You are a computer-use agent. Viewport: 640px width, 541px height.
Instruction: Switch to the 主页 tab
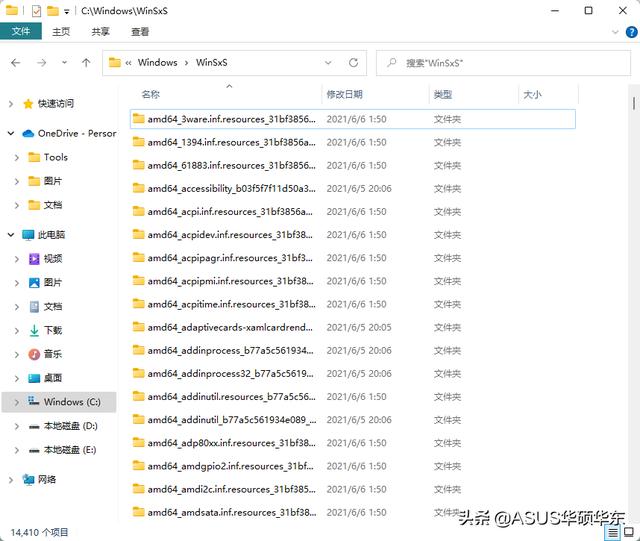pyautogui.click(x=61, y=31)
